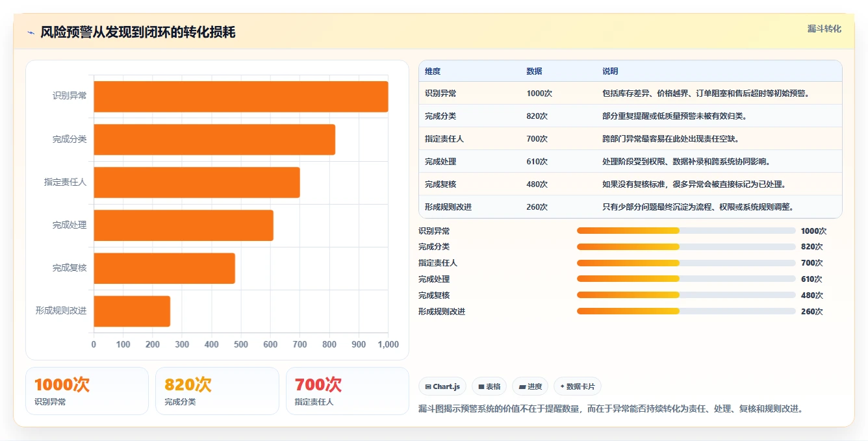Image resolution: width=868 pixels, height=441 pixels.
Task: Click the 形成规则改进 bar in the chart
Action: pos(132,311)
